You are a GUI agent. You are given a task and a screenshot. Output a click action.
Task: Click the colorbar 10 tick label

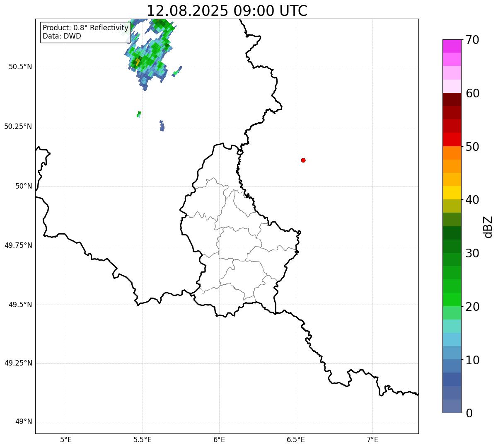pyautogui.click(x=472, y=360)
